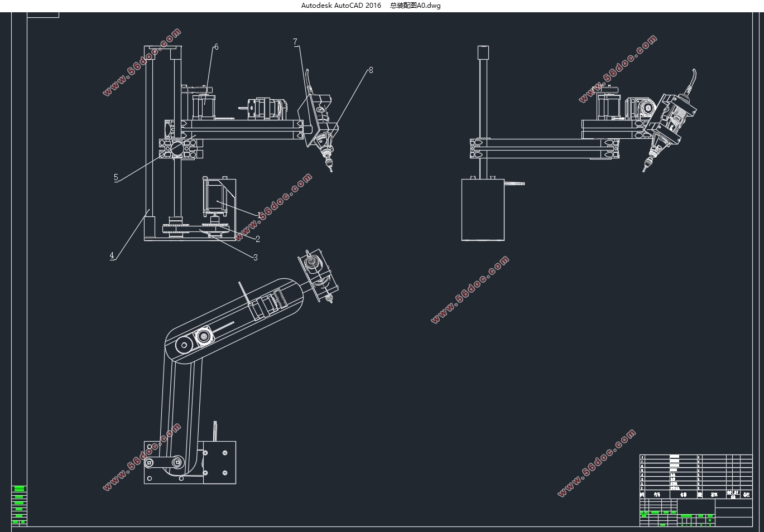Image resolution: width=764 pixels, height=532 pixels.
Task: Select the rectangular motor box in right view
Action: [x=483, y=210]
